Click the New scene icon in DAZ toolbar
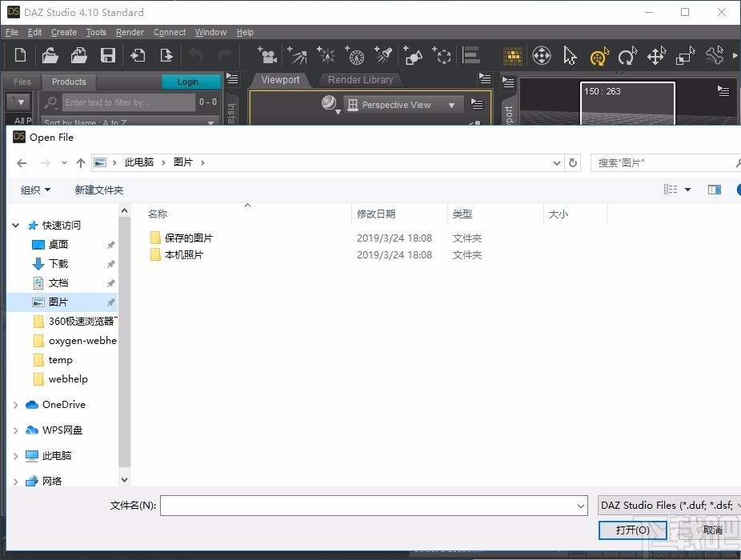Screen dimensions: 741x560 click(x=20, y=55)
